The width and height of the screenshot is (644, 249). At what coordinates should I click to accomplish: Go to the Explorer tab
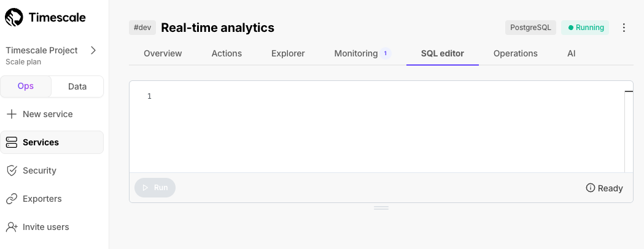click(x=288, y=54)
